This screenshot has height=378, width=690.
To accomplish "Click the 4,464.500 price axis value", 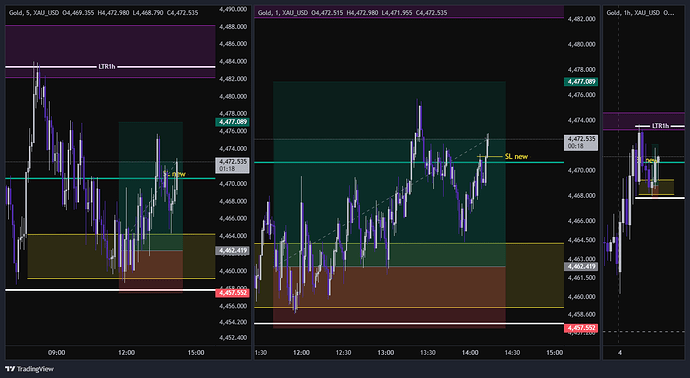I will [581, 240].
